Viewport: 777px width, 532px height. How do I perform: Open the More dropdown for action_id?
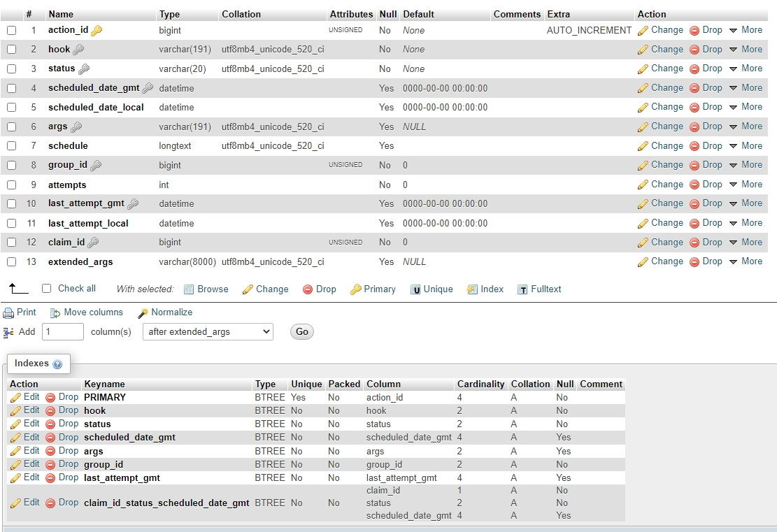tap(746, 30)
